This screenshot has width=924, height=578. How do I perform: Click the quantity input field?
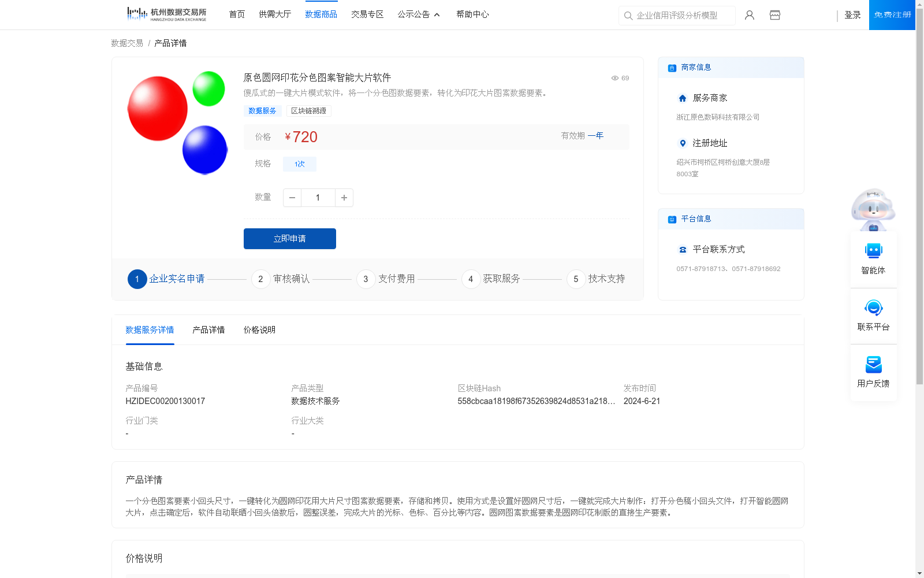(318, 198)
